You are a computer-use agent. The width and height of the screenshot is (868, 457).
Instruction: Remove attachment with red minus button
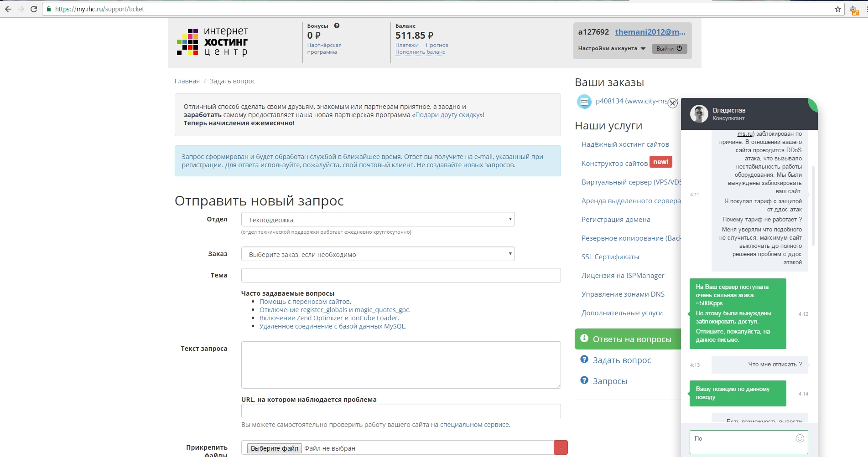pyautogui.click(x=561, y=447)
